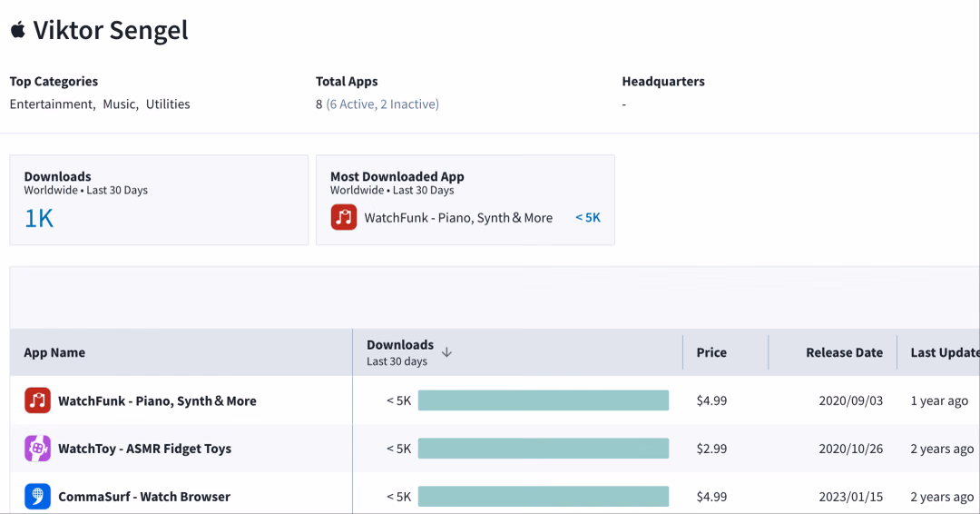Click the WatchFunk downloads bar
This screenshot has height=514, width=980.
point(544,400)
